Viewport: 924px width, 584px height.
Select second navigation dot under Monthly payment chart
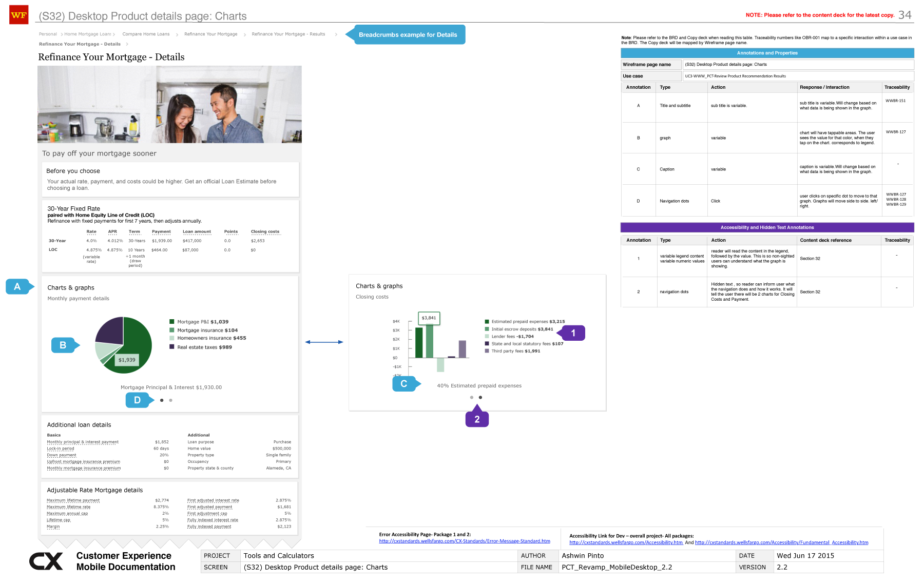point(171,400)
